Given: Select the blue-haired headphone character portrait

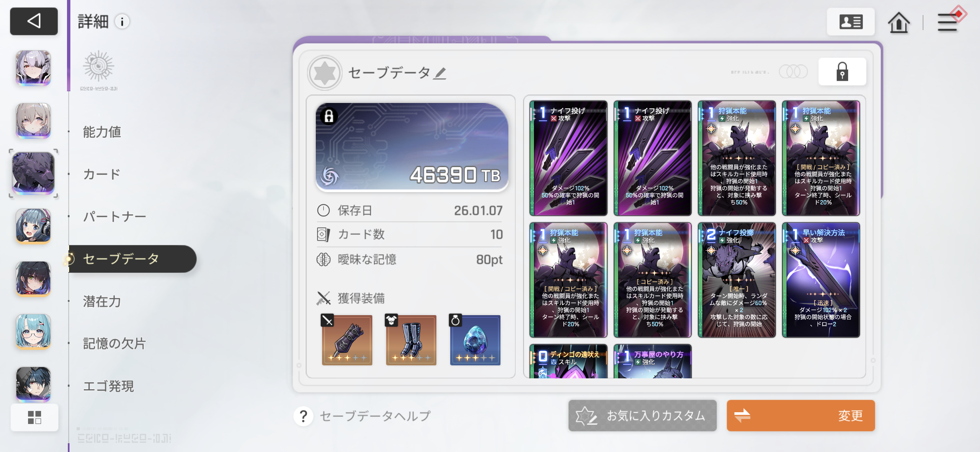Looking at the screenshot, I should point(34,226).
